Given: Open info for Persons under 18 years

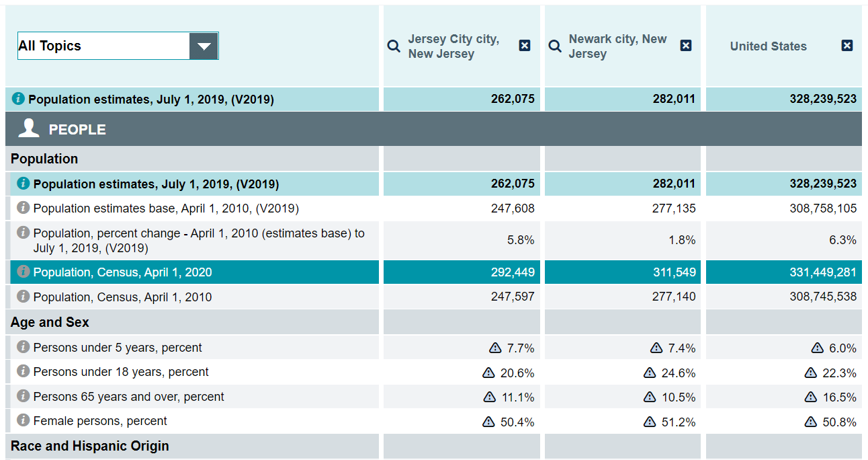Looking at the screenshot, I should point(24,371).
